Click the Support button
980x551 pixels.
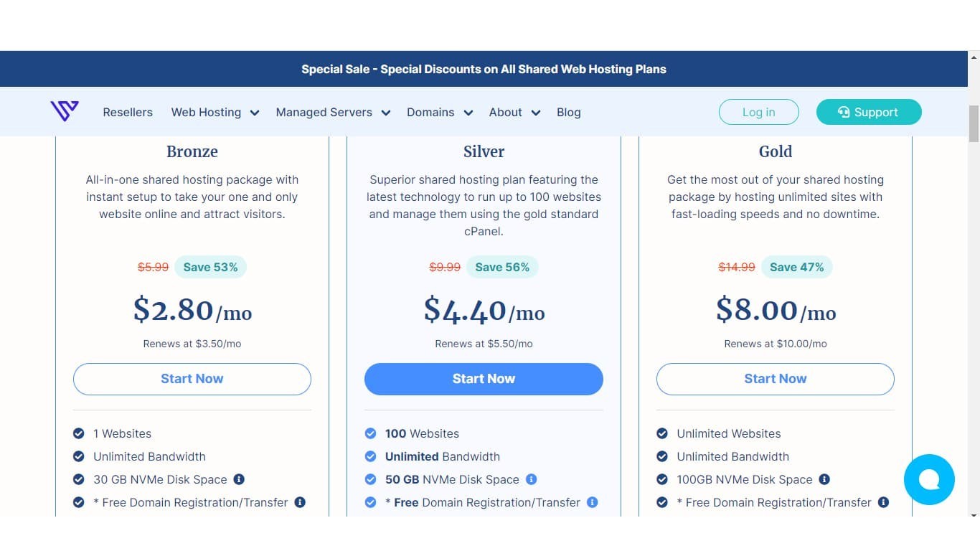(x=869, y=112)
